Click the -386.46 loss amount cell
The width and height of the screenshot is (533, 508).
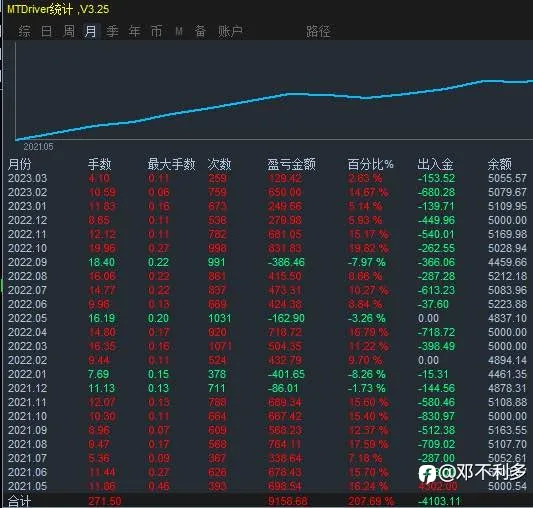(x=286, y=262)
